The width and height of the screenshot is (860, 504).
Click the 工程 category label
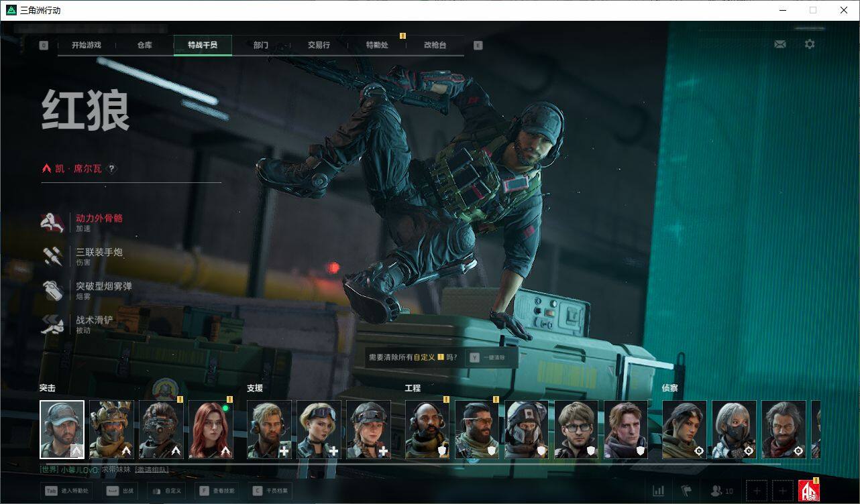(x=413, y=388)
